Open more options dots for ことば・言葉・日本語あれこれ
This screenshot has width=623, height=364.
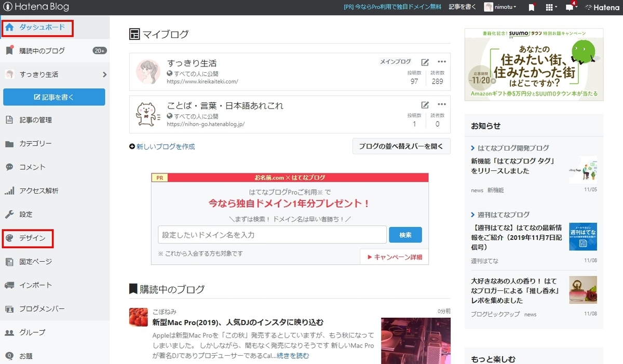click(442, 104)
